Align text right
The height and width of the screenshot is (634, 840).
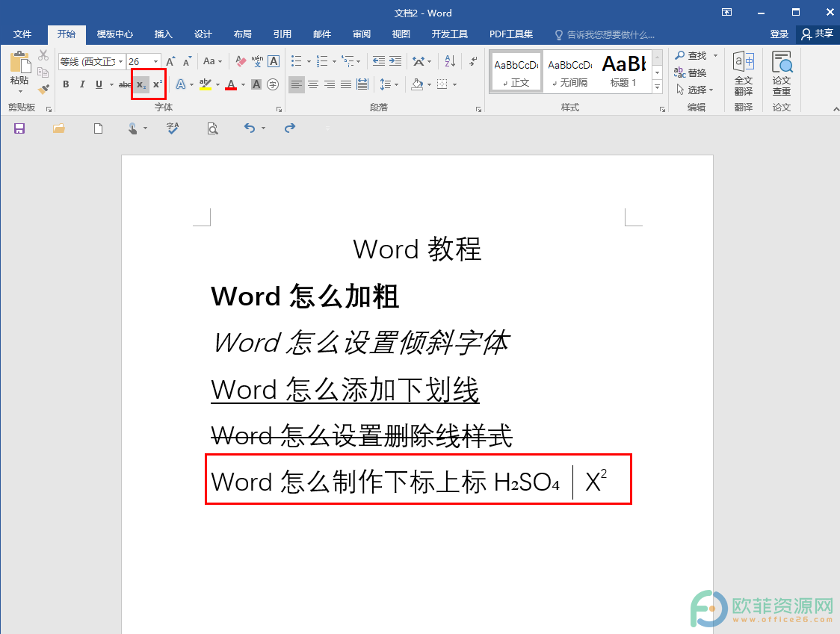click(330, 84)
